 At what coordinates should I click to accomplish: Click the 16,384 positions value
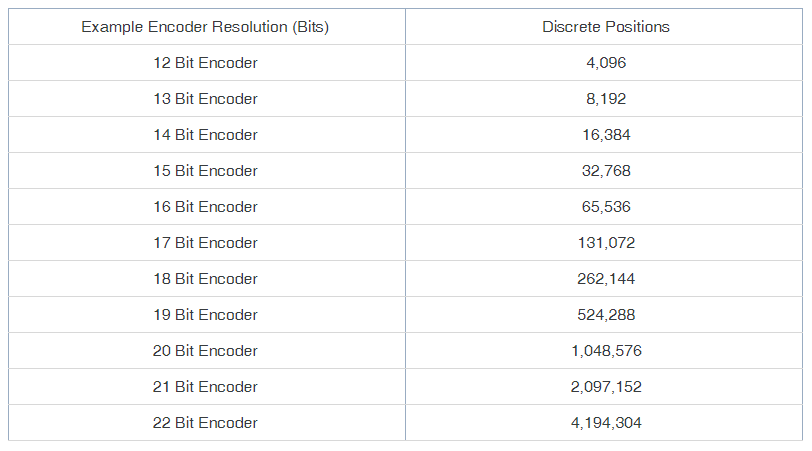point(606,135)
